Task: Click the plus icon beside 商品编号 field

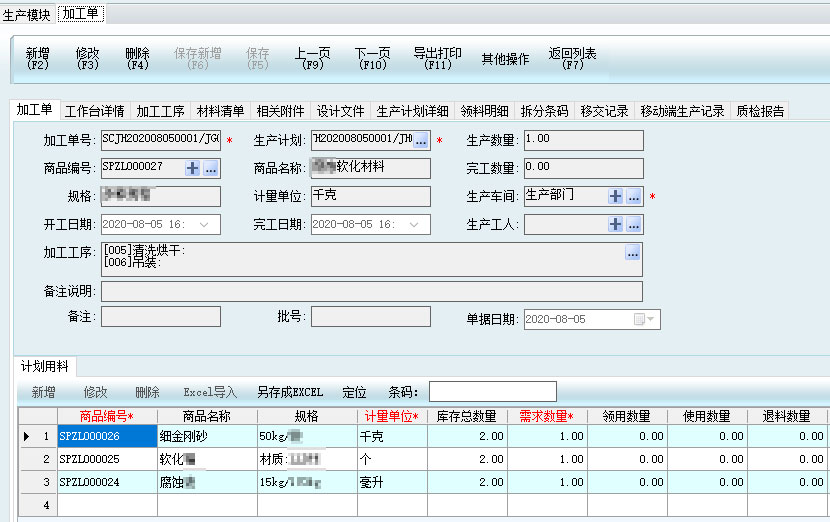Action: pyautogui.click(x=193, y=168)
